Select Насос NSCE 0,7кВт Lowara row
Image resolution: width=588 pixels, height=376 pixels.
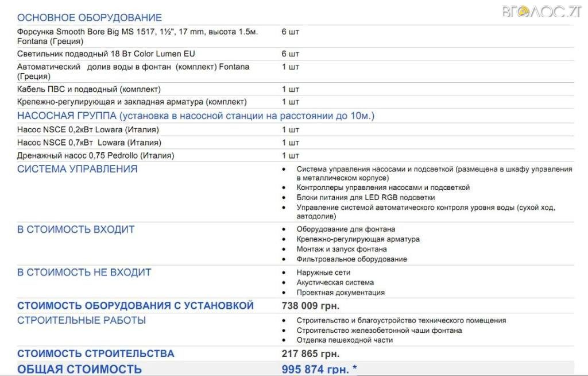89,143
